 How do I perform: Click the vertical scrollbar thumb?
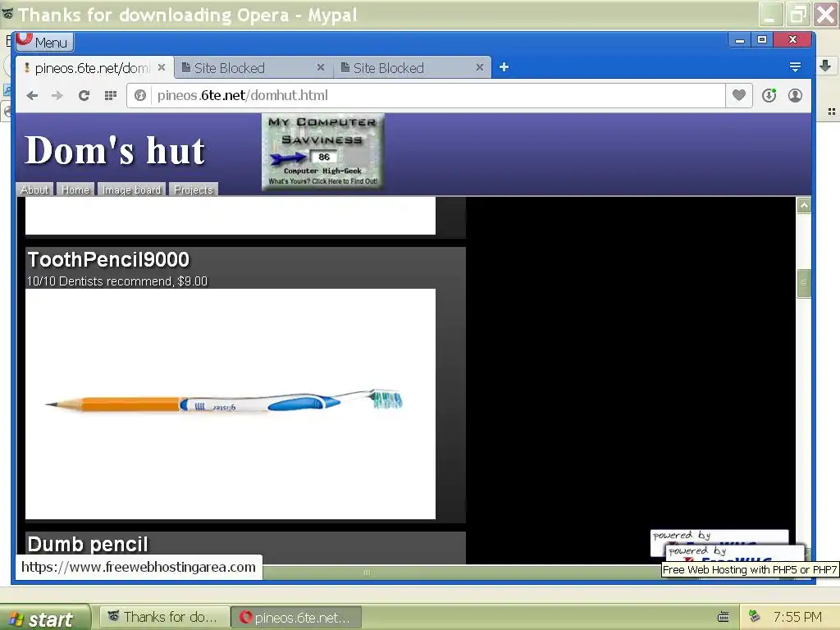tap(804, 283)
